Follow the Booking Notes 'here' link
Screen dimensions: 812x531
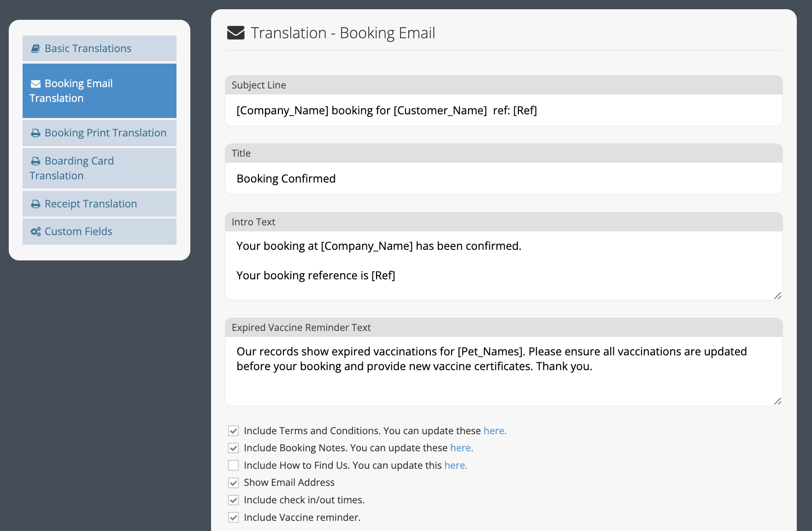click(x=462, y=448)
